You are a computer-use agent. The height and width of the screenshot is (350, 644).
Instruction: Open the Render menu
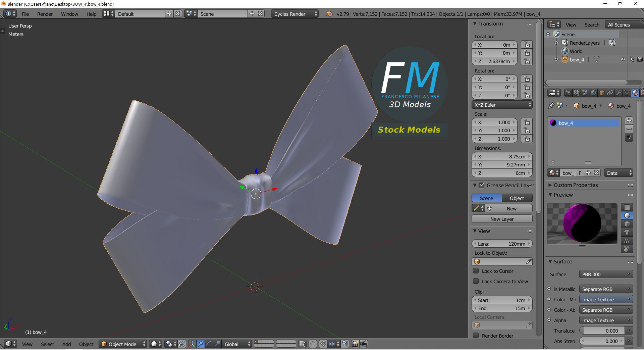coord(45,14)
